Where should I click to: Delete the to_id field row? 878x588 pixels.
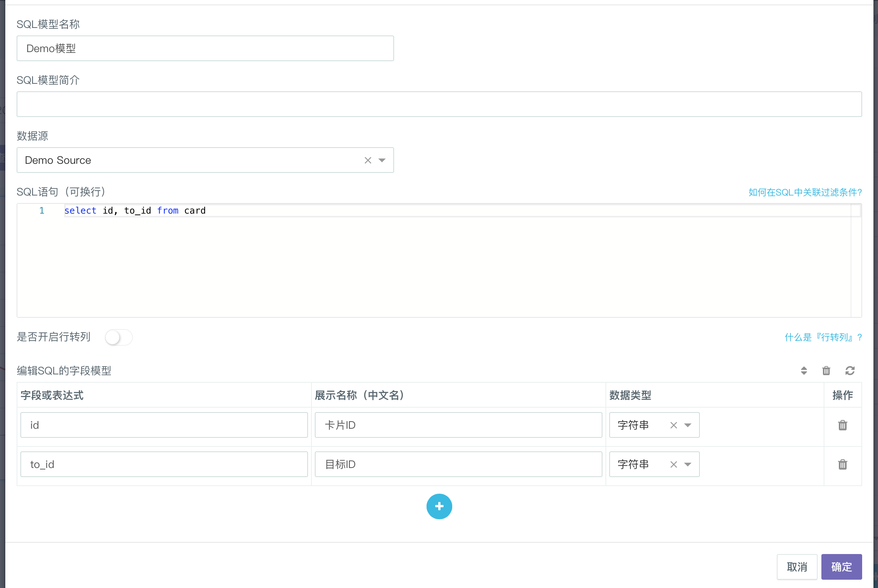coord(843,464)
